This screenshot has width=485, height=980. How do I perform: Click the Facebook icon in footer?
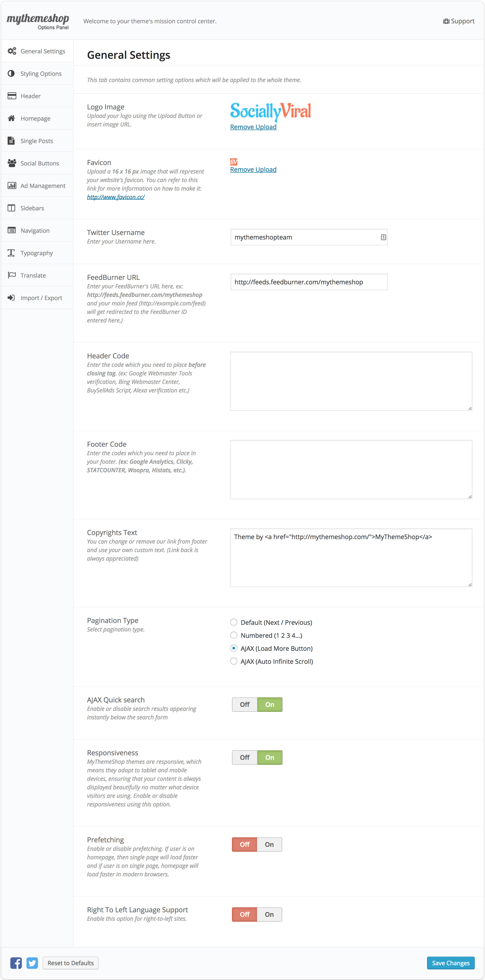pos(16,963)
